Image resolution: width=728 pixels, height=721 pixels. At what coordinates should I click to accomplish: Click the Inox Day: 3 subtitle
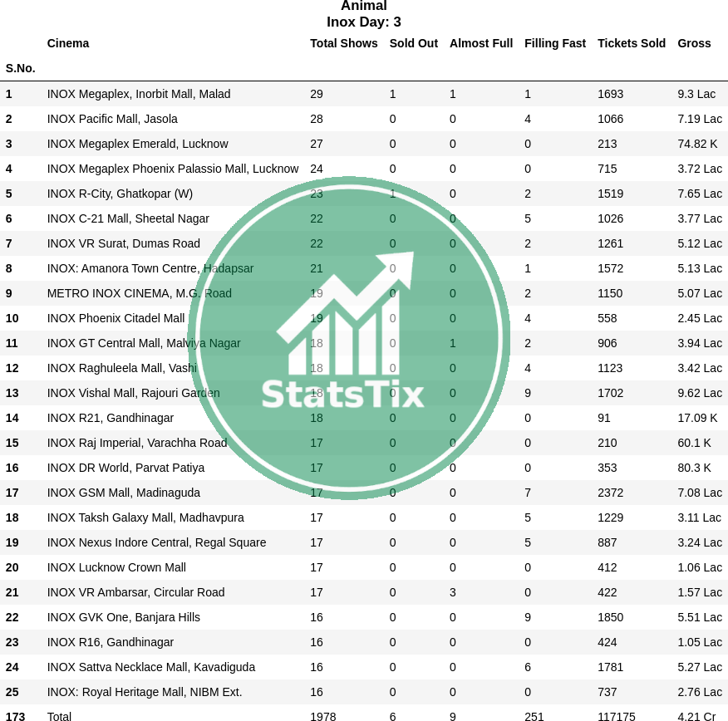coord(363,22)
